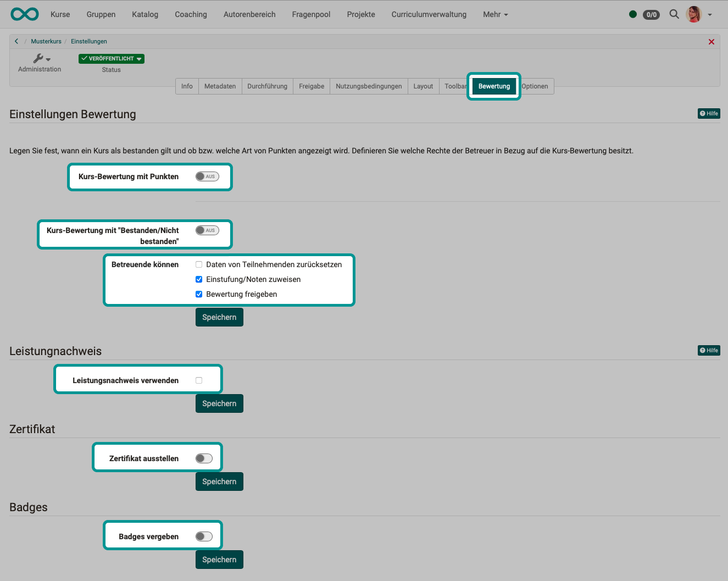Open Hilfe for the Leistungsnachweis section

tap(708, 350)
